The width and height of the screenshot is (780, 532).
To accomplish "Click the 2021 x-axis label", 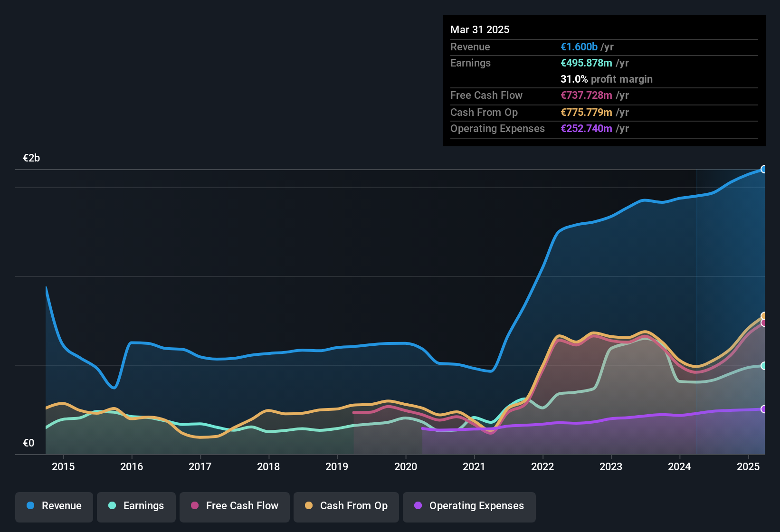I will (474, 466).
